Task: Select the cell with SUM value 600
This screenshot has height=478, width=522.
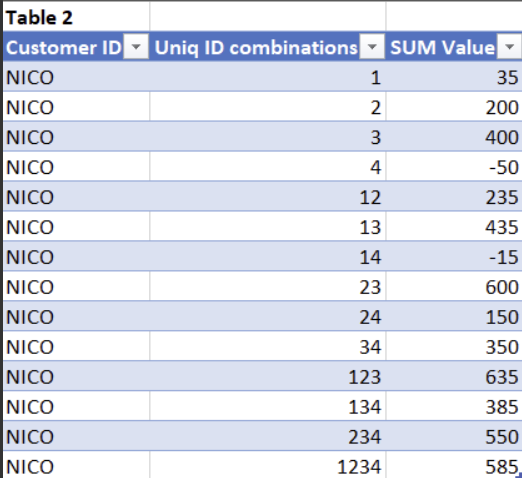Action: coord(454,286)
